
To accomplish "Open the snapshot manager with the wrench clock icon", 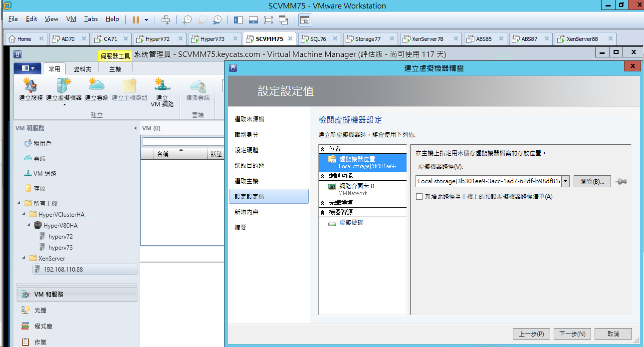I will coord(217,19).
